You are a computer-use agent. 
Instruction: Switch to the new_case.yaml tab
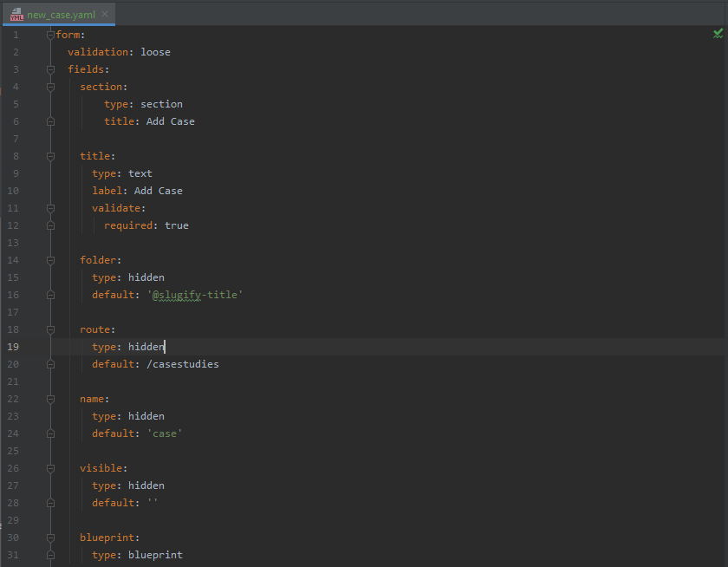(61, 15)
